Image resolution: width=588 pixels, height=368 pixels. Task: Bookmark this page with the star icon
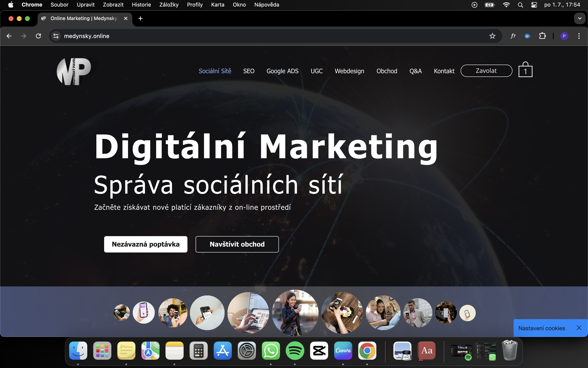coord(492,36)
